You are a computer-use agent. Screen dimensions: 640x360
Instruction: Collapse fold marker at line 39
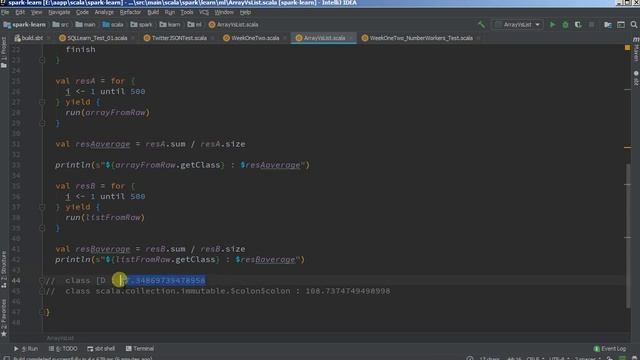point(42,228)
